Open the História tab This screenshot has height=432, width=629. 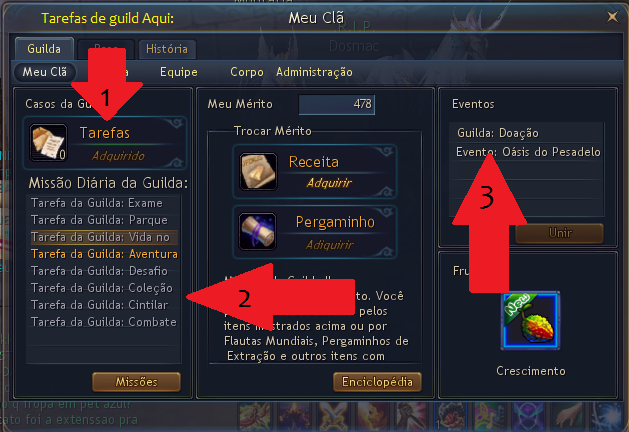point(167,49)
